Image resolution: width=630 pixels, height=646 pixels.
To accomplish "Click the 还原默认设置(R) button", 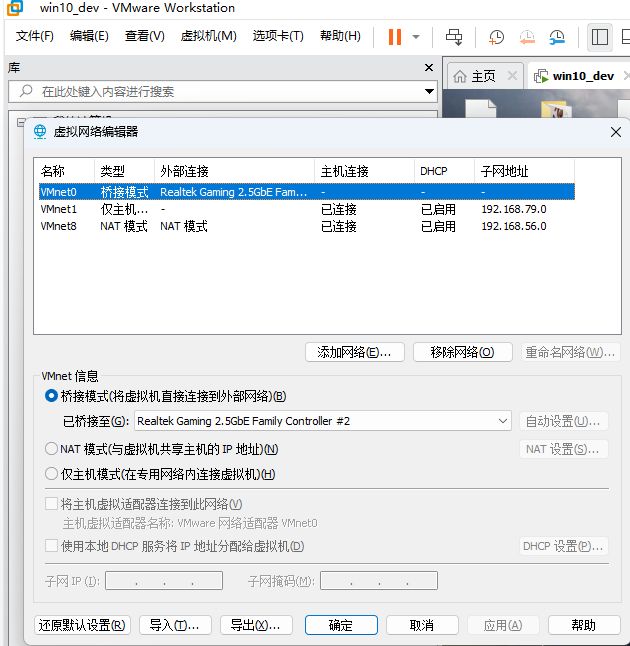I will [82, 625].
